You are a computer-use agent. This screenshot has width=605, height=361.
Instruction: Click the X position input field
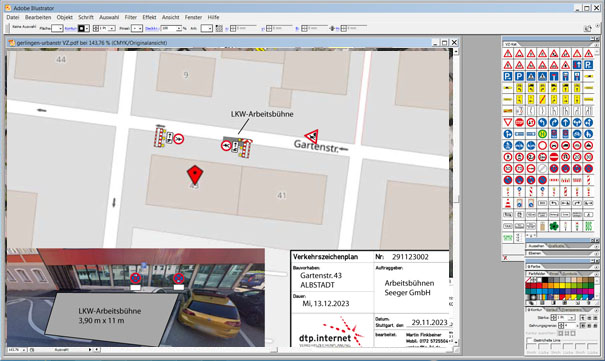point(247,28)
